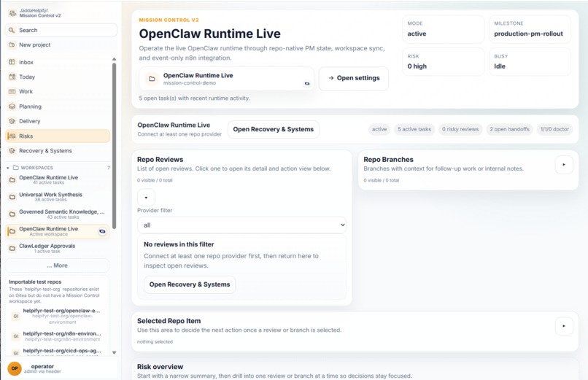Click the operator OP avatar
Screen dimensions: 588x380
click(x=15, y=368)
